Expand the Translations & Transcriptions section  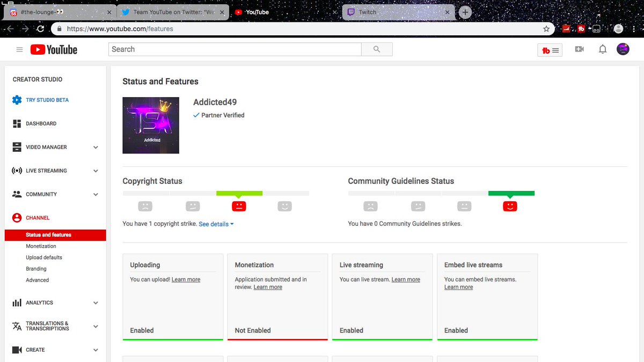[96, 326]
